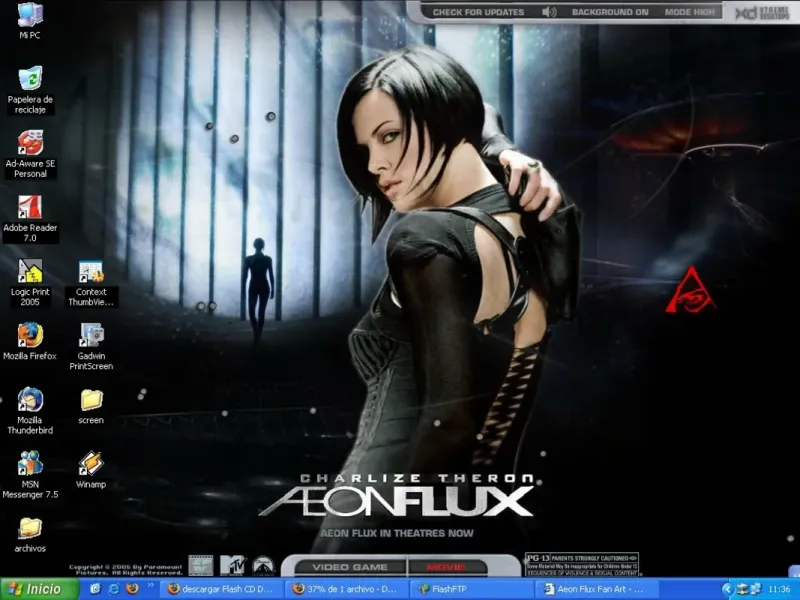Mute sound with the speaker icon
This screenshot has height=600, width=800.
pyautogui.click(x=548, y=12)
